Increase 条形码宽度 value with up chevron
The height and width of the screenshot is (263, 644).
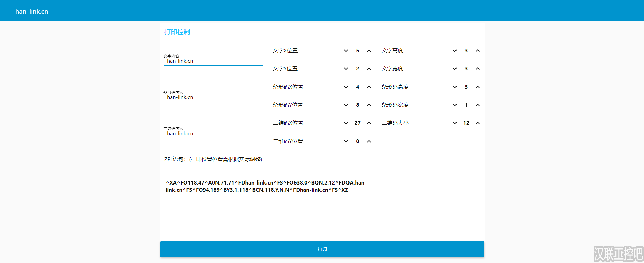pyautogui.click(x=478, y=105)
